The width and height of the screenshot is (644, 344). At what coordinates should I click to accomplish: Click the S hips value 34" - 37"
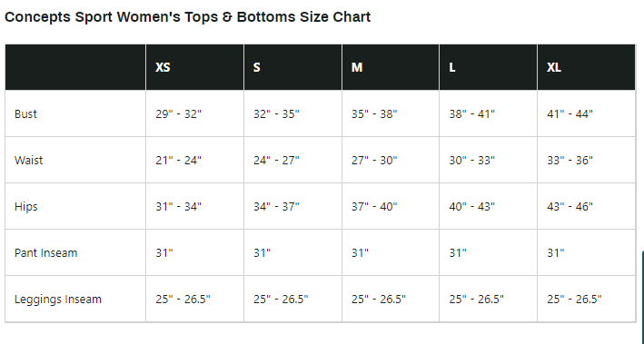276,206
